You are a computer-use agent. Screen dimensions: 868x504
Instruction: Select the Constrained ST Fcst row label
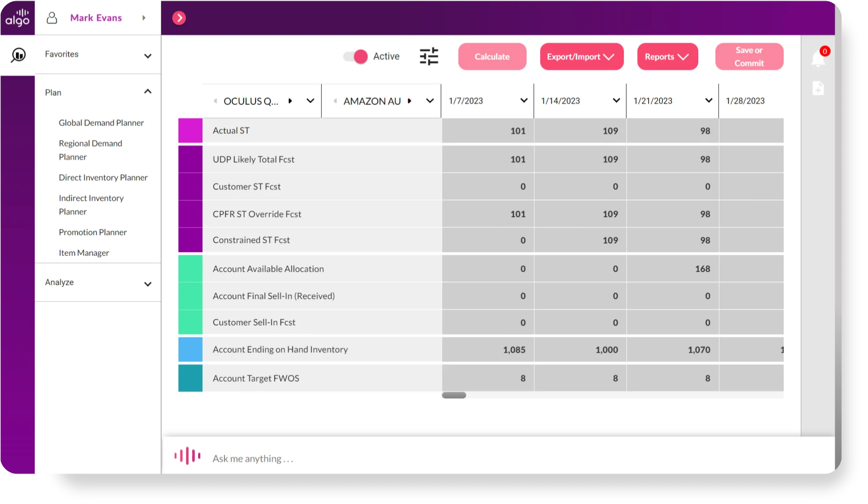(x=251, y=240)
